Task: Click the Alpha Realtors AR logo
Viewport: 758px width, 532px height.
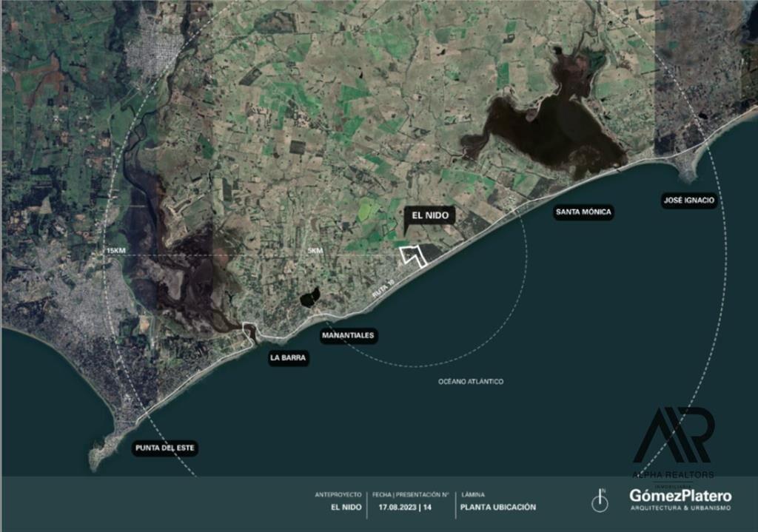Action: point(674,436)
